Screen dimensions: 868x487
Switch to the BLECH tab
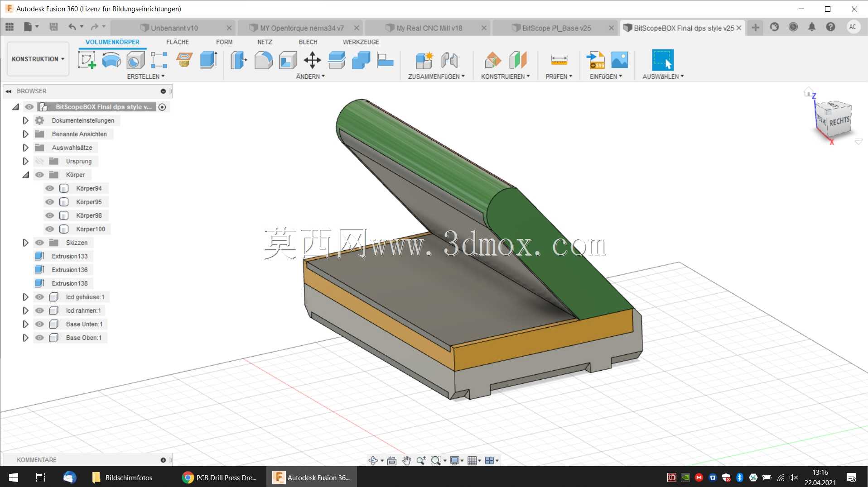coord(308,42)
